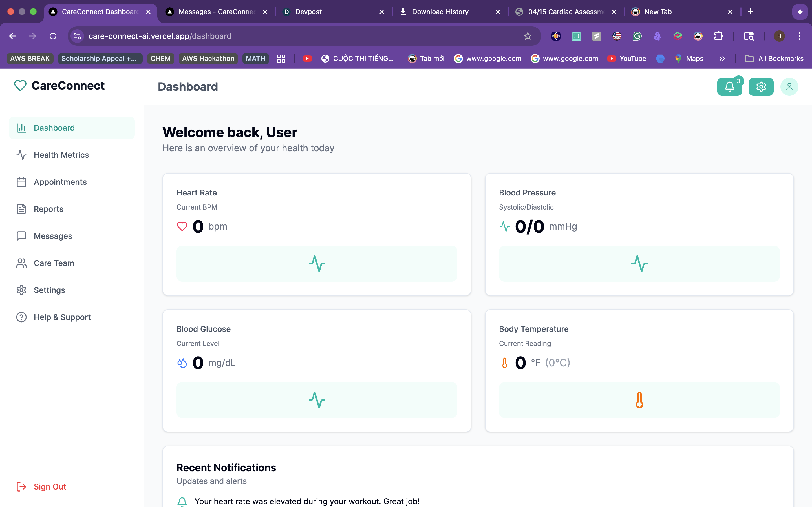Open Chrome's three-dot menu

799,36
